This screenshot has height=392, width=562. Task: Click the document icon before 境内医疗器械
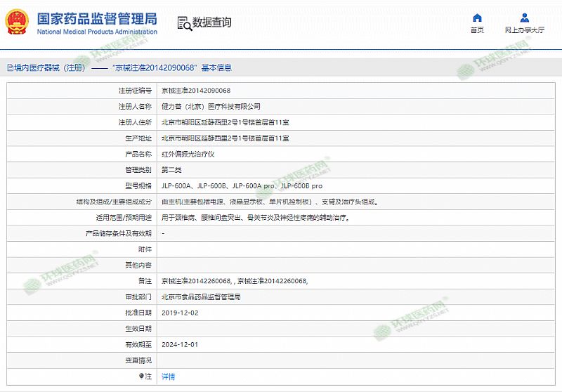coord(10,68)
